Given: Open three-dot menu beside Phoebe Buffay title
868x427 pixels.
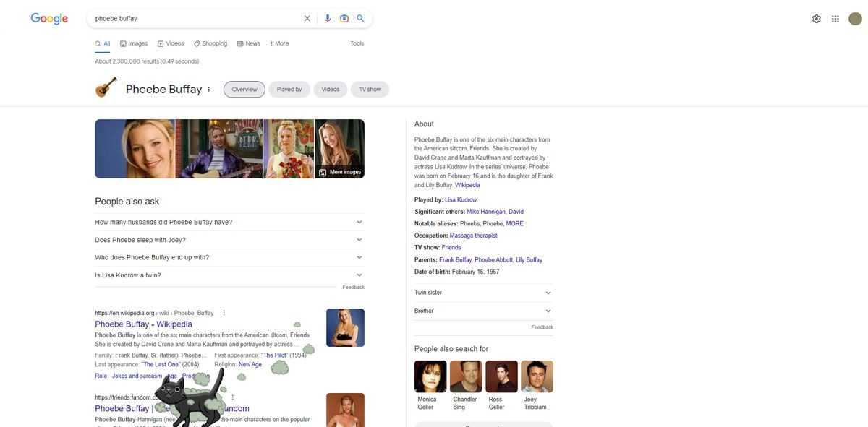Looking at the screenshot, I should [x=209, y=90].
